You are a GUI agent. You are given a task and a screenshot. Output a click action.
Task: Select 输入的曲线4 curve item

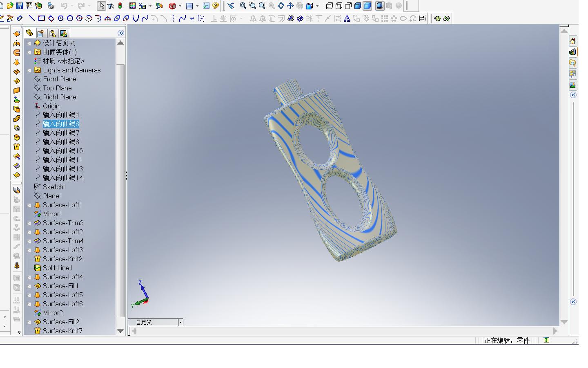61,115
